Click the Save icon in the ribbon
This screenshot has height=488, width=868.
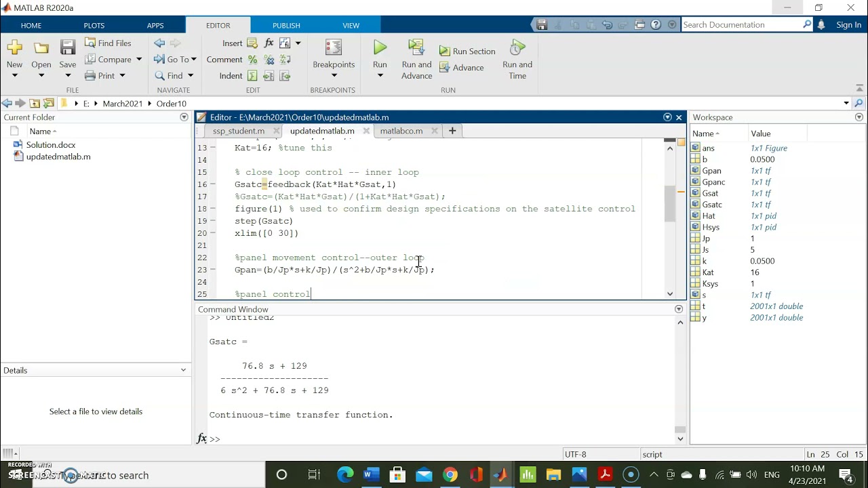[x=67, y=48]
